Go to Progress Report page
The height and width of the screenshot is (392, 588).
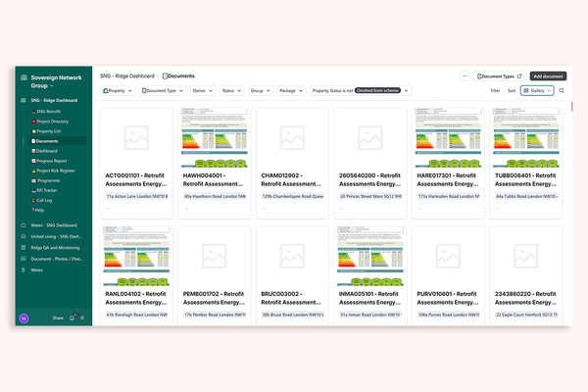pyautogui.click(x=52, y=161)
